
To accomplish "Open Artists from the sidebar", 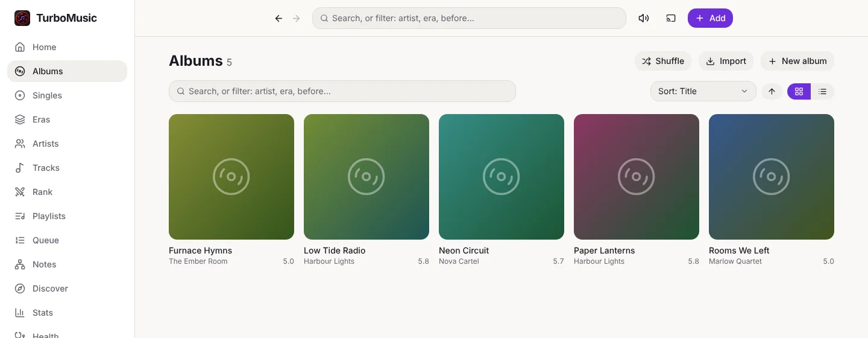I will [67, 144].
